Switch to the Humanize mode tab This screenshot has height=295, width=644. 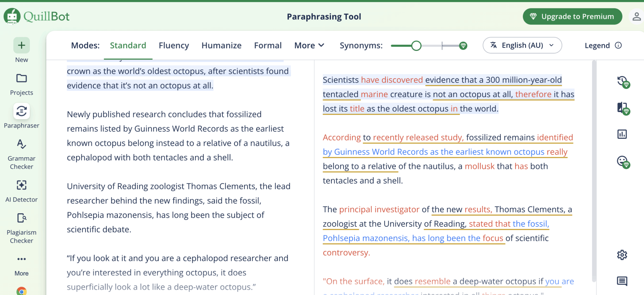pyautogui.click(x=221, y=46)
